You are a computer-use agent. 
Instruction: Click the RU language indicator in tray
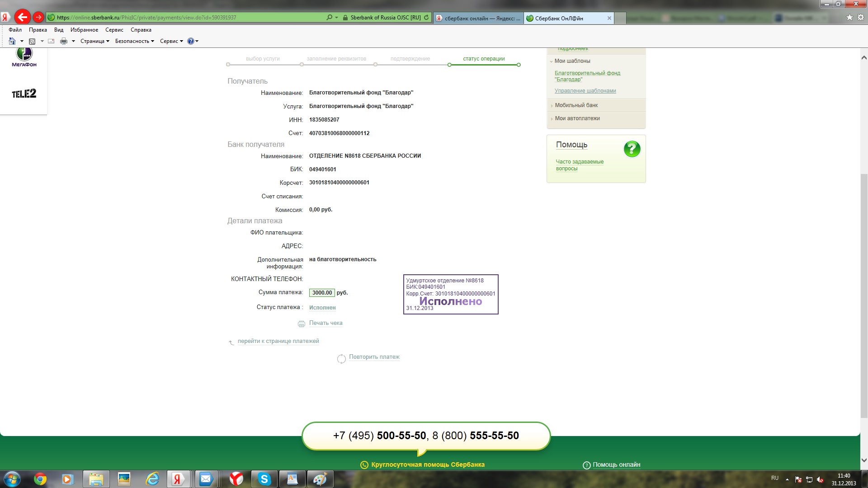click(x=775, y=478)
